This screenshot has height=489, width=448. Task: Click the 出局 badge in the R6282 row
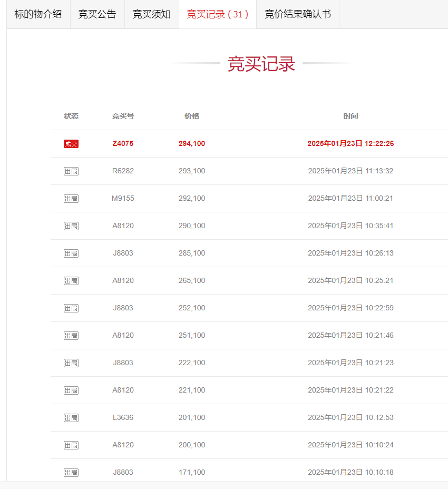click(x=71, y=171)
